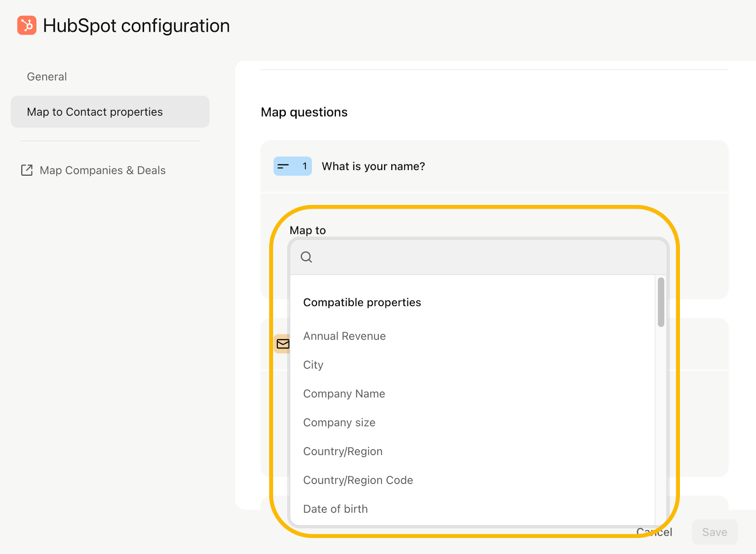The width and height of the screenshot is (756, 554).
Task: Pick the Country/Region property
Action: point(343,452)
